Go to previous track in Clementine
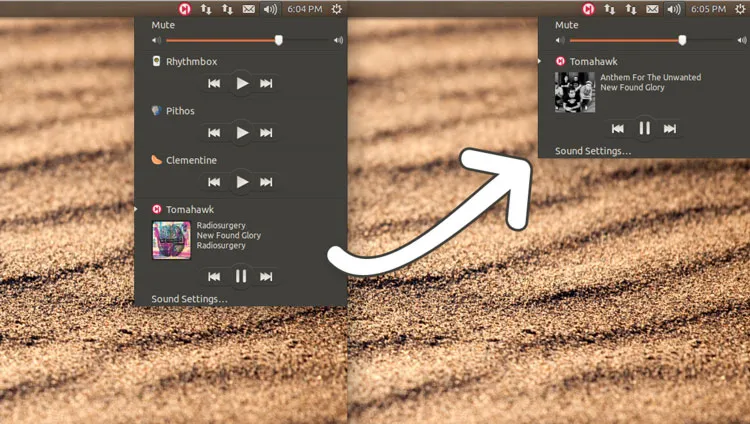Viewport: 750px width, 424px height. coord(214,182)
